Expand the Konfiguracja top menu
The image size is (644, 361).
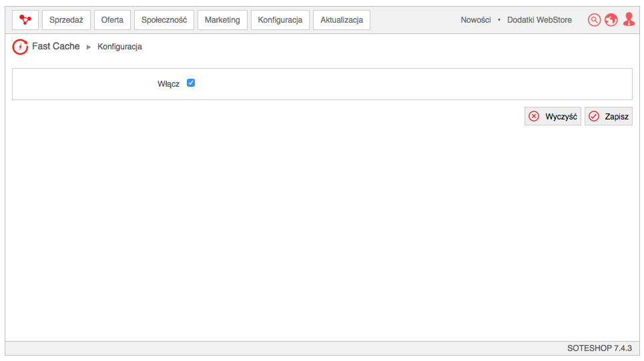coord(280,20)
